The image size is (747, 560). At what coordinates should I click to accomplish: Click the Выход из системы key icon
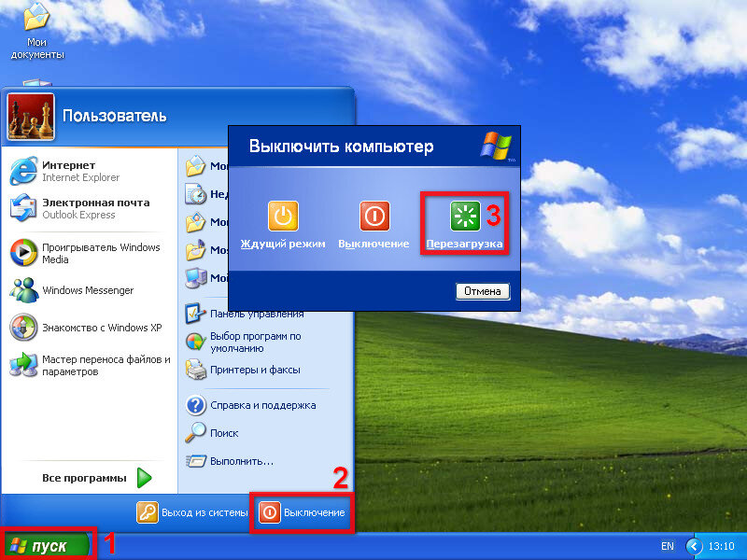(x=148, y=512)
